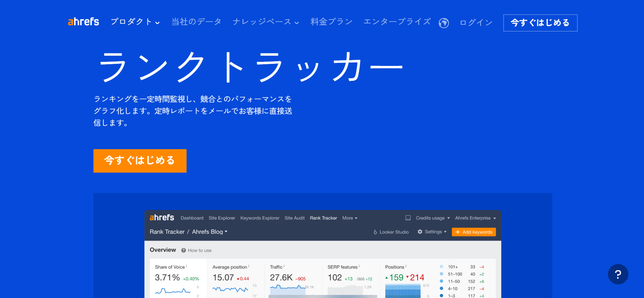Open the help question mark bubble
Image resolution: width=644 pixels, height=298 pixels.
point(618,274)
